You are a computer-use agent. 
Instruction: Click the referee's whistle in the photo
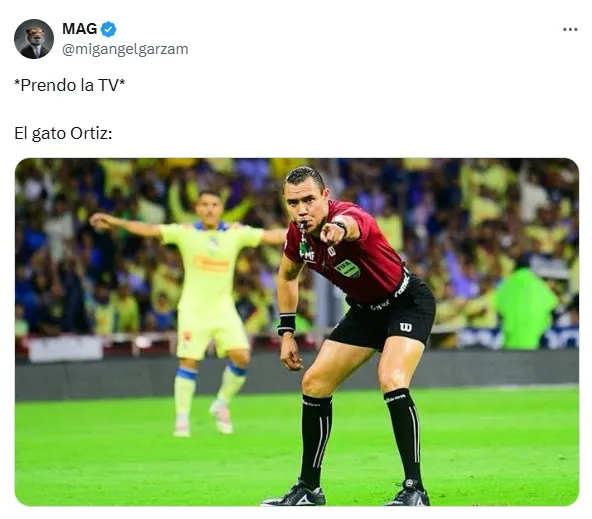pos(303,226)
